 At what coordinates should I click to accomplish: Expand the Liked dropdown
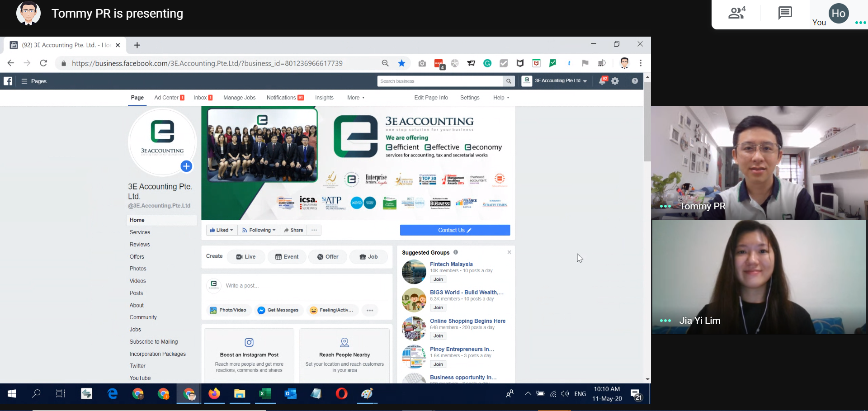(222, 230)
